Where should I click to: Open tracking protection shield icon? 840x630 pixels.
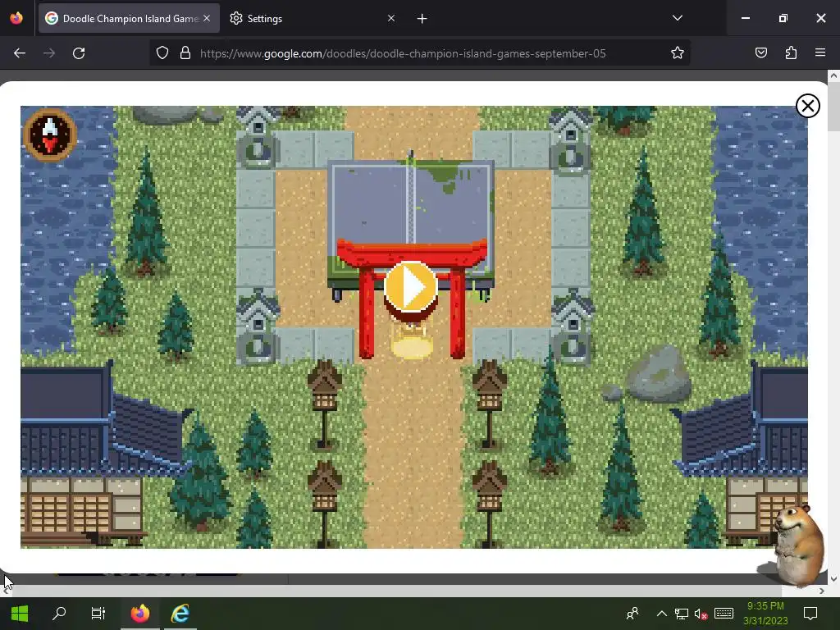point(162,53)
